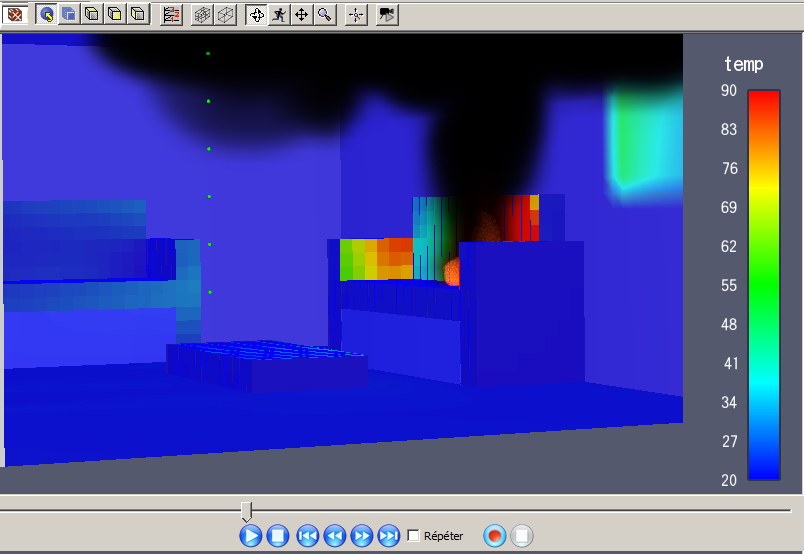Rewind the animation
The image size is (804, 554).
tap(335, 536)
